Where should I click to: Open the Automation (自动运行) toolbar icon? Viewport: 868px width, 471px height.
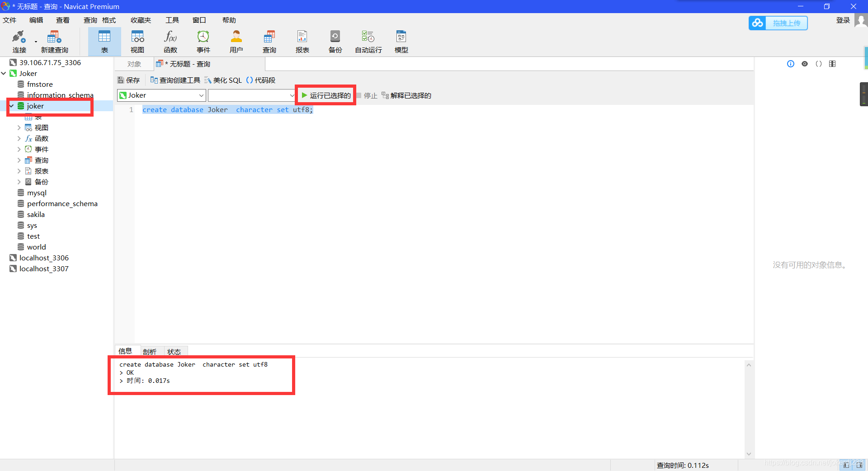pyautogui.click(x=368, y=42)
